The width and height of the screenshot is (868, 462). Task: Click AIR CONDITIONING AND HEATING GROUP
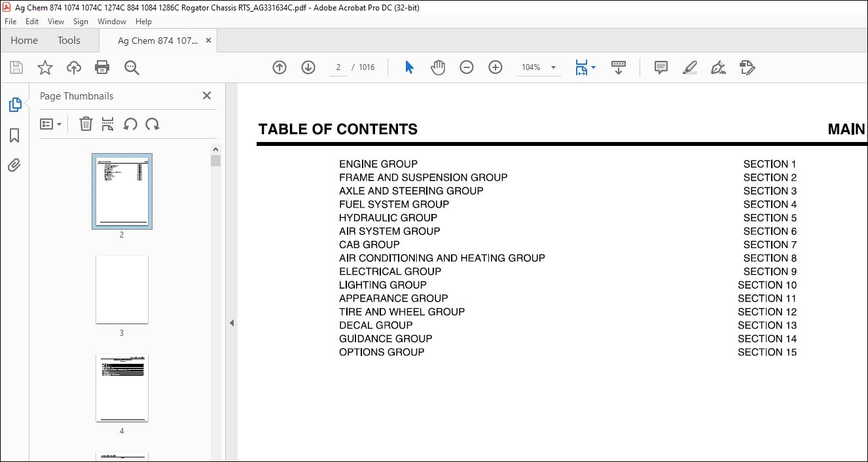click(x=442, y=258)
